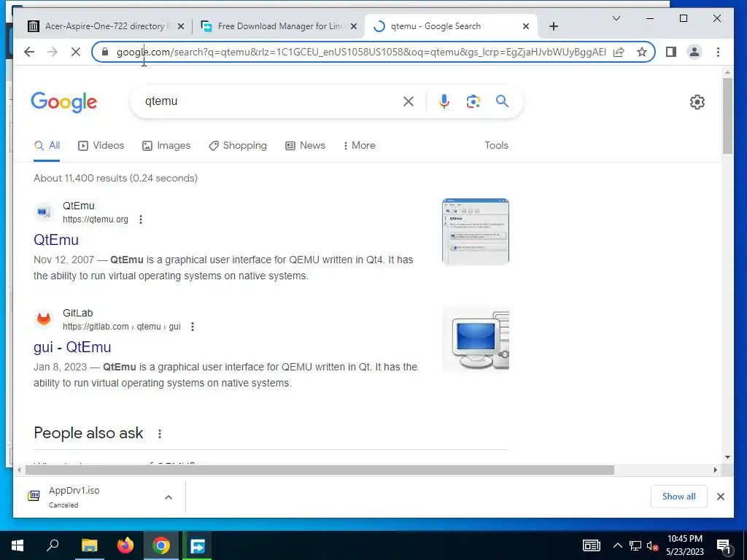Close the Free Download Manager tab

(354, 26)
